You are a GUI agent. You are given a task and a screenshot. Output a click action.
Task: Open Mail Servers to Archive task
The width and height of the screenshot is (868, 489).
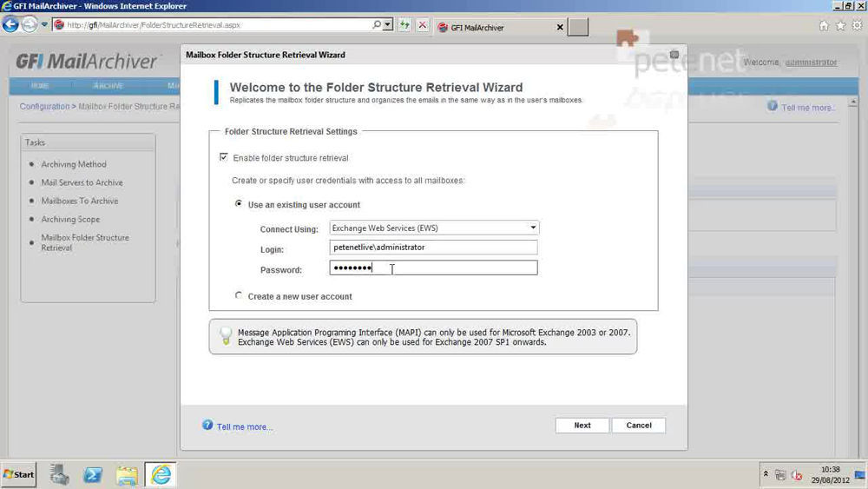[82, 182]
